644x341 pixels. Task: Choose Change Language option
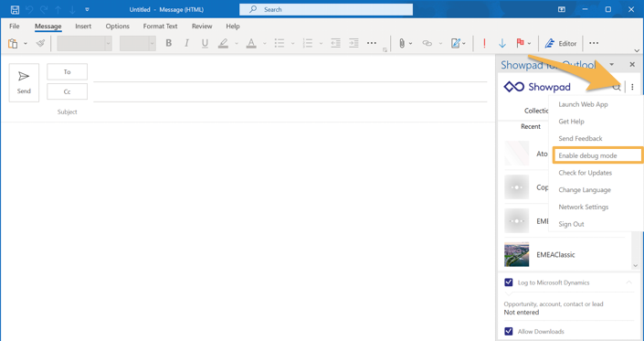[x=585, y=190]
